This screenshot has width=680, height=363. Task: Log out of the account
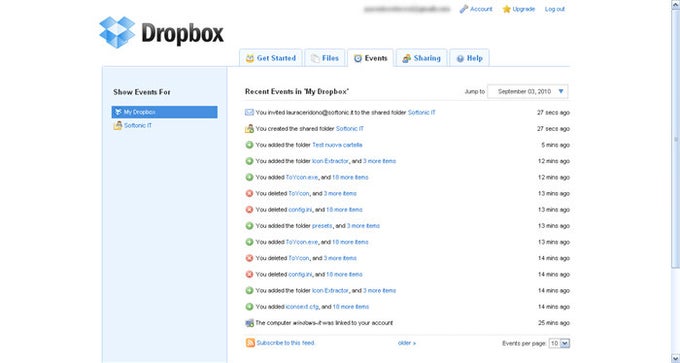coord(555,9)
